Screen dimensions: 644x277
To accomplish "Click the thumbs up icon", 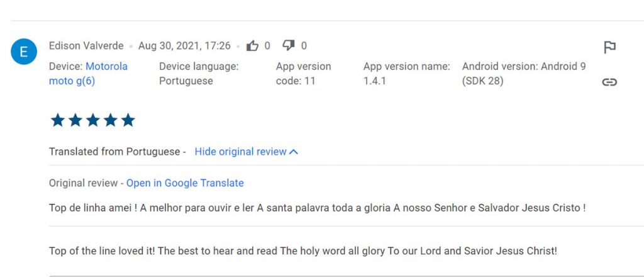I will pyautogui.click(x=253, y=45).
